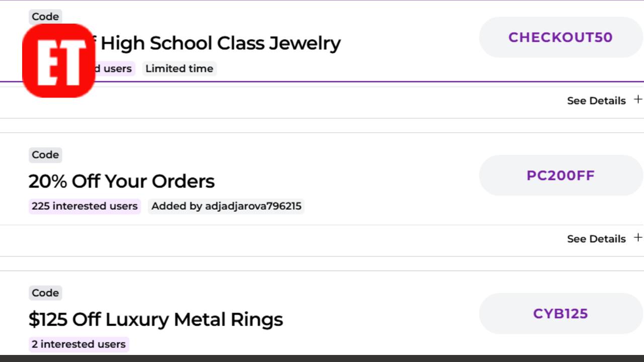
Task: Click the CYB125 code pill
Action: tap(560, 313)
